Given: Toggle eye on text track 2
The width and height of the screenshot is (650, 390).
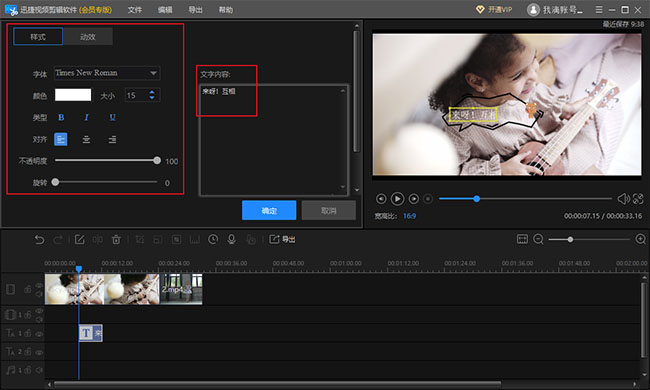Looking at the screenshot, I should [39, 352].
